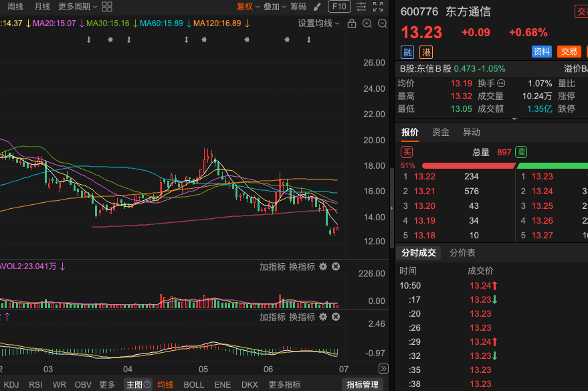The image size is (588, 391).
Task: Open the 叠加 overlay dropdown
Action: 275,7
